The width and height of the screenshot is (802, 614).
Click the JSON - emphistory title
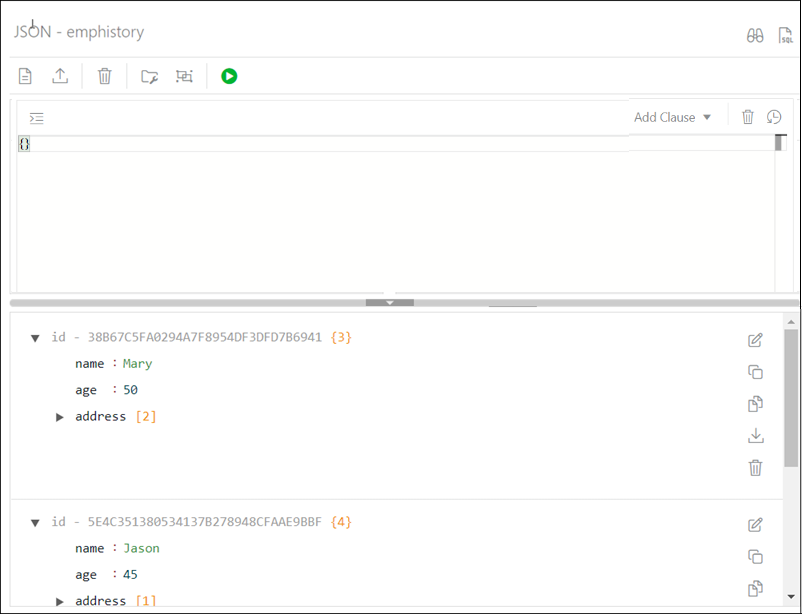79,32
